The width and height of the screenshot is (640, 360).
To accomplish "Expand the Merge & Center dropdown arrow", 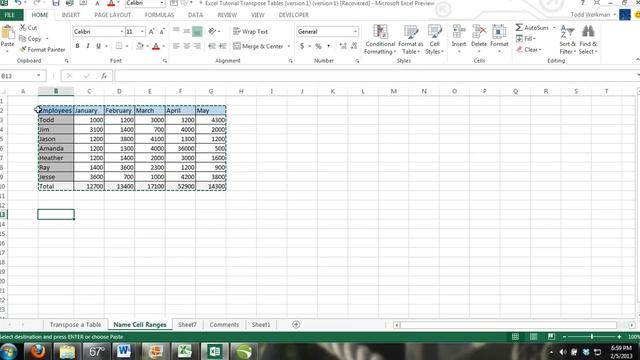I will click(289, 46).
